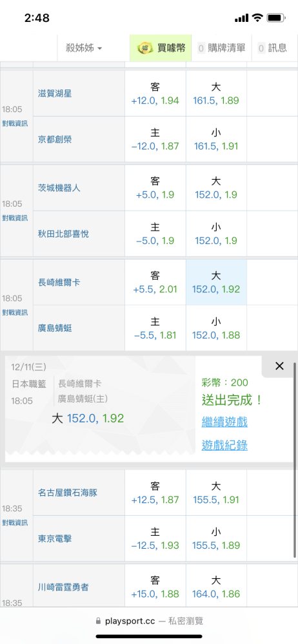Screen dimensions: 298x644
Task: Click the vertical scrollbar on right edge
Action: click(x=294, y=460)
